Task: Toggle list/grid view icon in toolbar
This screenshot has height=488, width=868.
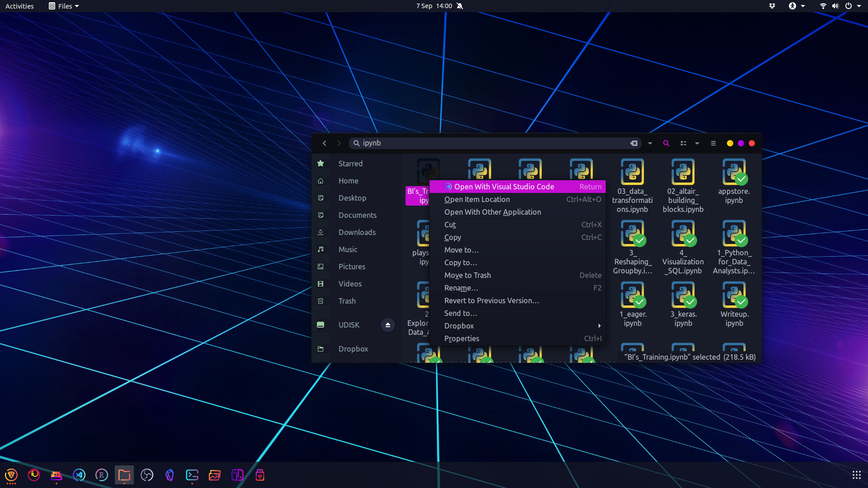Action: tap(684, 143)
